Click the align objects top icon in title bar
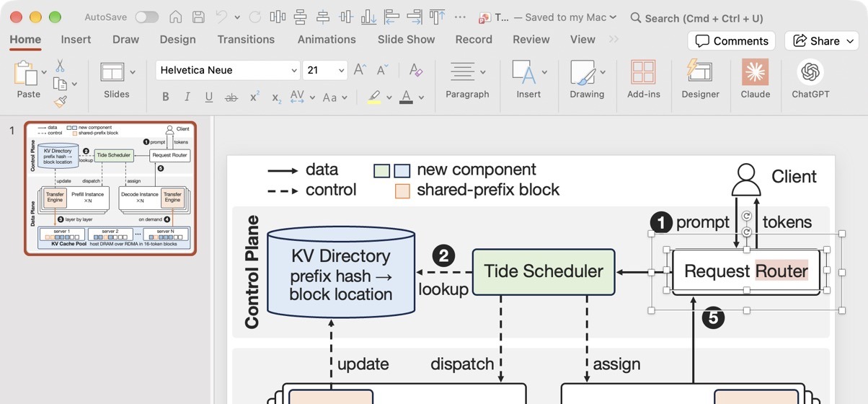Image resolution: width=868 pixels, height=404 pixels. point(437,17)
